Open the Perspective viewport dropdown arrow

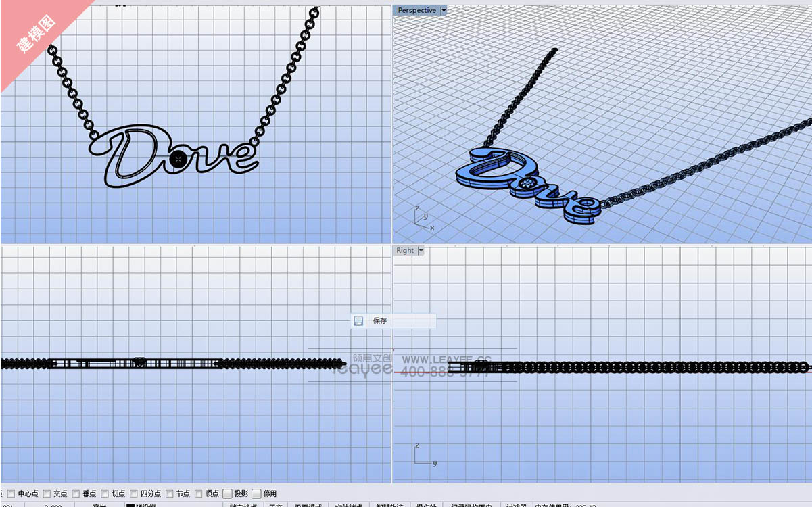coord(444,10)
